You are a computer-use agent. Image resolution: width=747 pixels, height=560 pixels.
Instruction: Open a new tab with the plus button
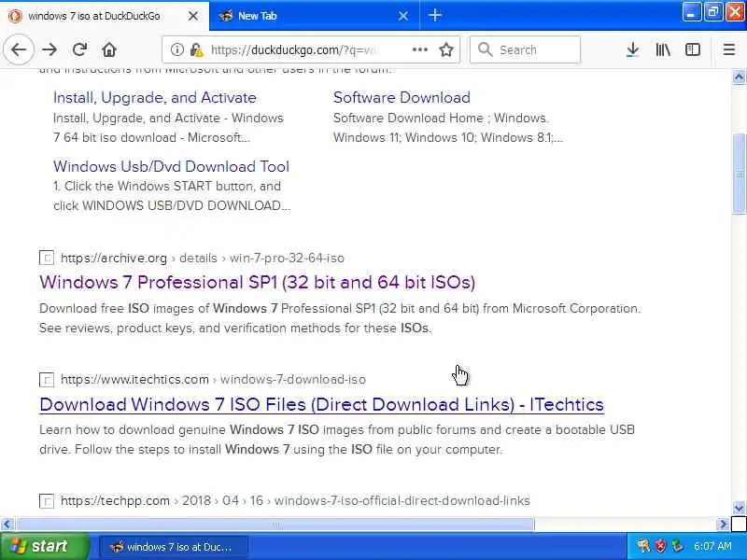click(x=434, y=15)
